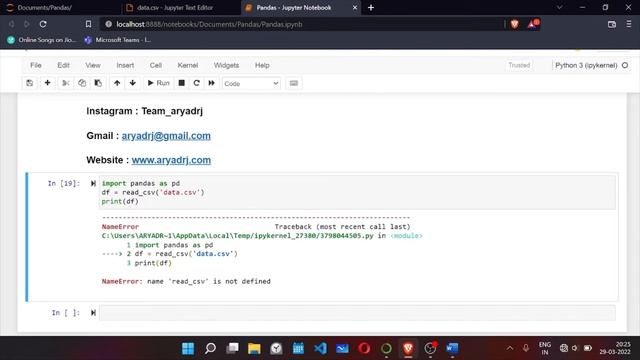Click the NameError traceback message text
The image size is (640, 360).
tap(186, 281)
